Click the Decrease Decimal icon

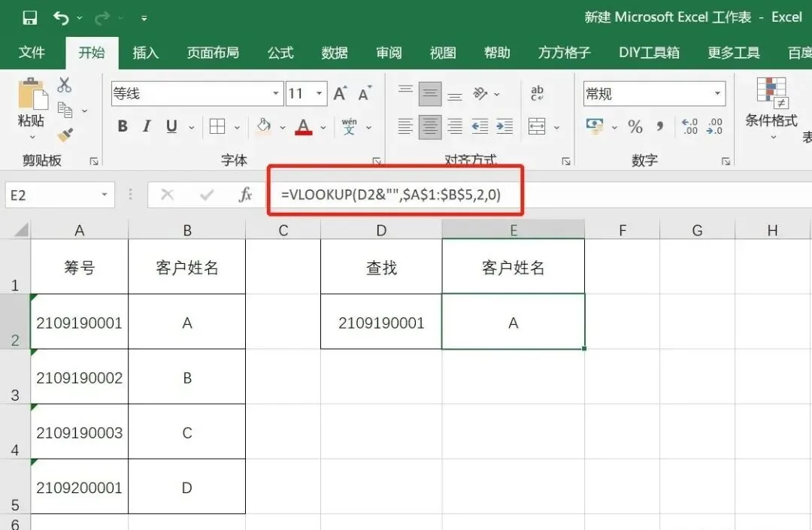click(x=714, y=126)
